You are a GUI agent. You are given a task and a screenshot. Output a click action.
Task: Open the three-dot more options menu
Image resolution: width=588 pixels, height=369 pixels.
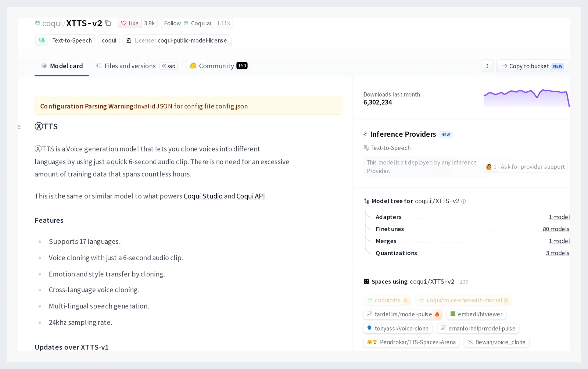[487, 66]
